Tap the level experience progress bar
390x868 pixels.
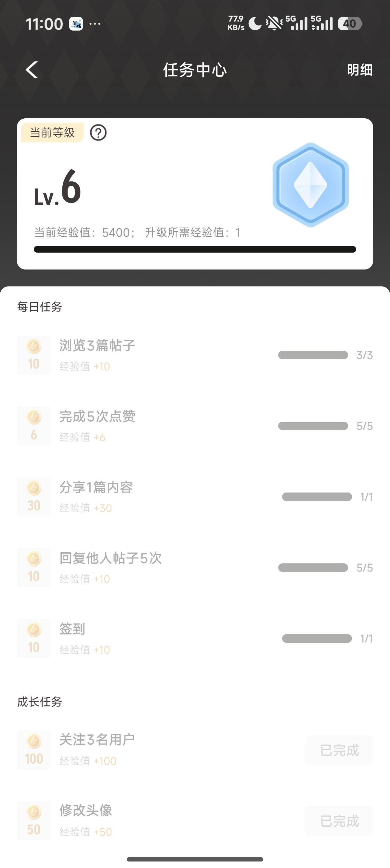coord(195,249)
